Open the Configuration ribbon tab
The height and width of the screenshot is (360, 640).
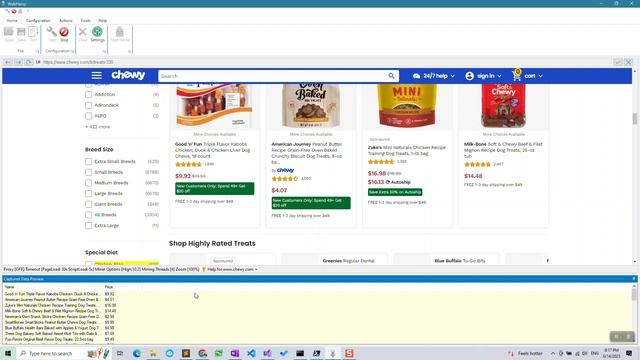[x=38, y=20]
